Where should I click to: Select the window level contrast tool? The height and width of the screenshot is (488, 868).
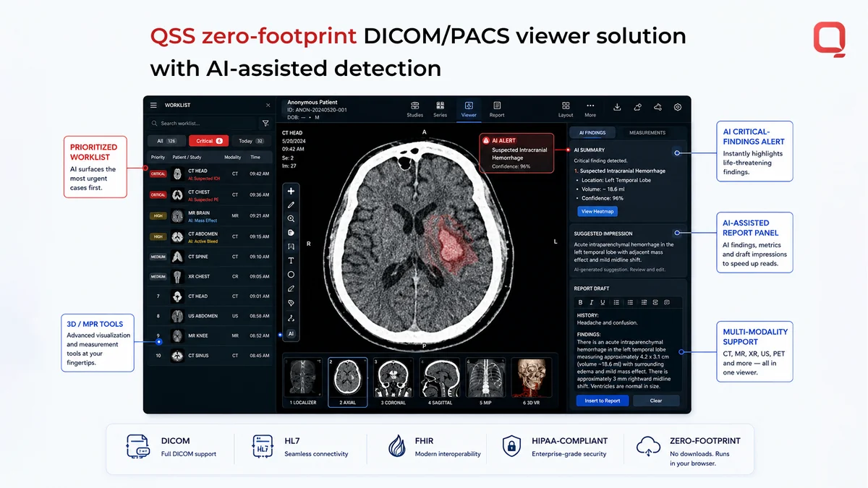[x=291, y=233]
